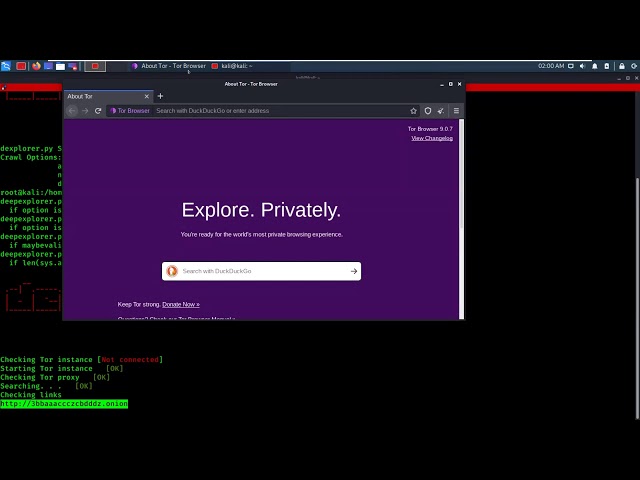The width and height of the screenshot is (640, 480).
Task: Minimize the Tor Browser window
Action: 442,84
